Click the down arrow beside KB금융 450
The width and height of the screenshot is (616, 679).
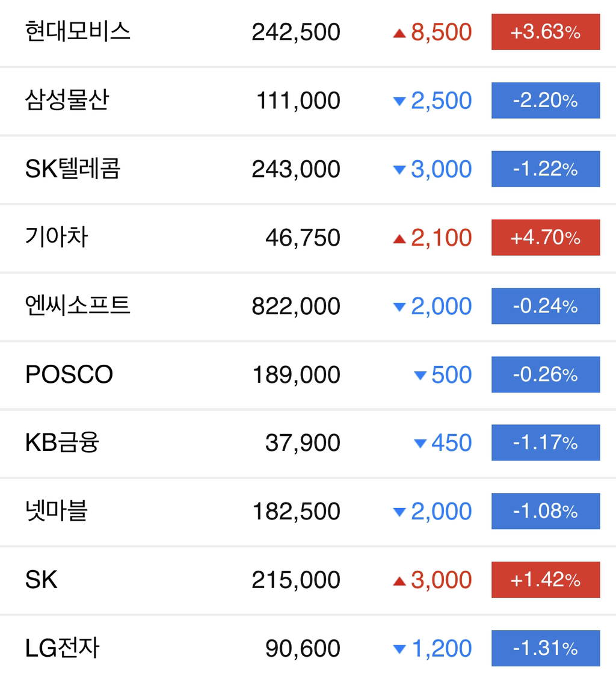[x=420, y=444]
